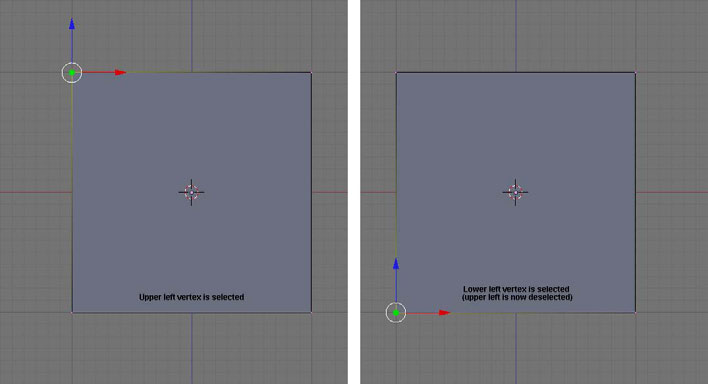Select the upper right vertex in the right viewport

coord(636,72)
